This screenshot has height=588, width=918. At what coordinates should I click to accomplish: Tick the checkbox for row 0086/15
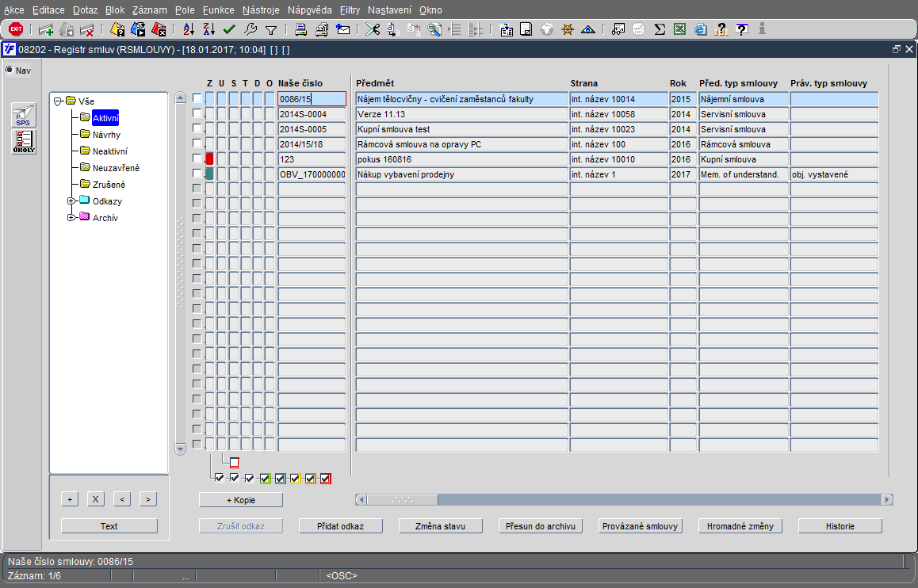pos(197,98)
